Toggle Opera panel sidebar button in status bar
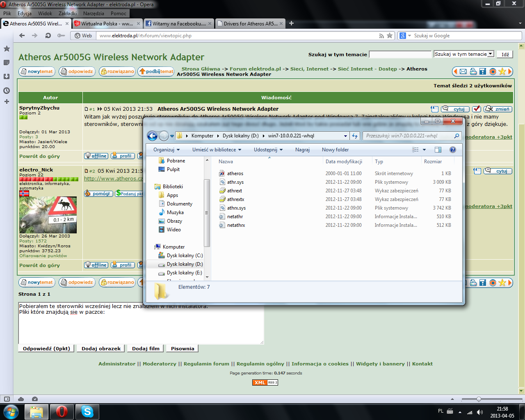 [7, 399]
